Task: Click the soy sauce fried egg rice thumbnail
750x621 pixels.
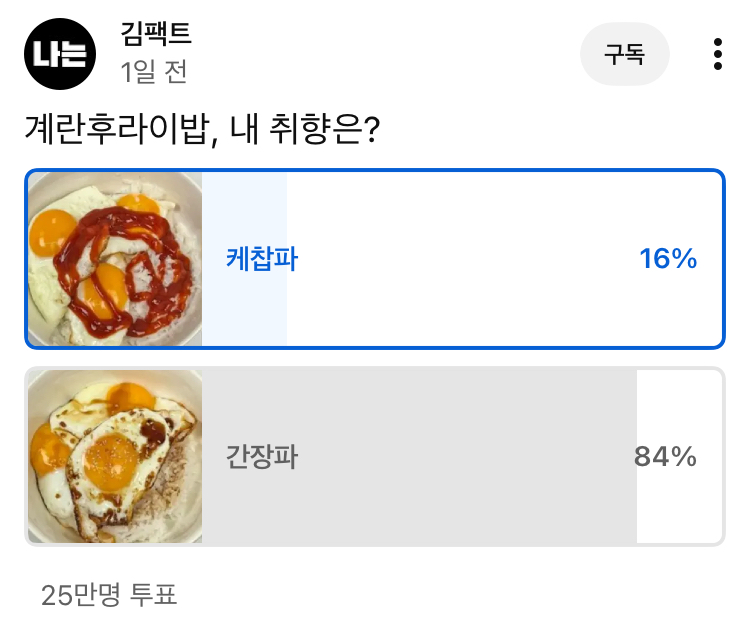Action: tap(115, 457)
